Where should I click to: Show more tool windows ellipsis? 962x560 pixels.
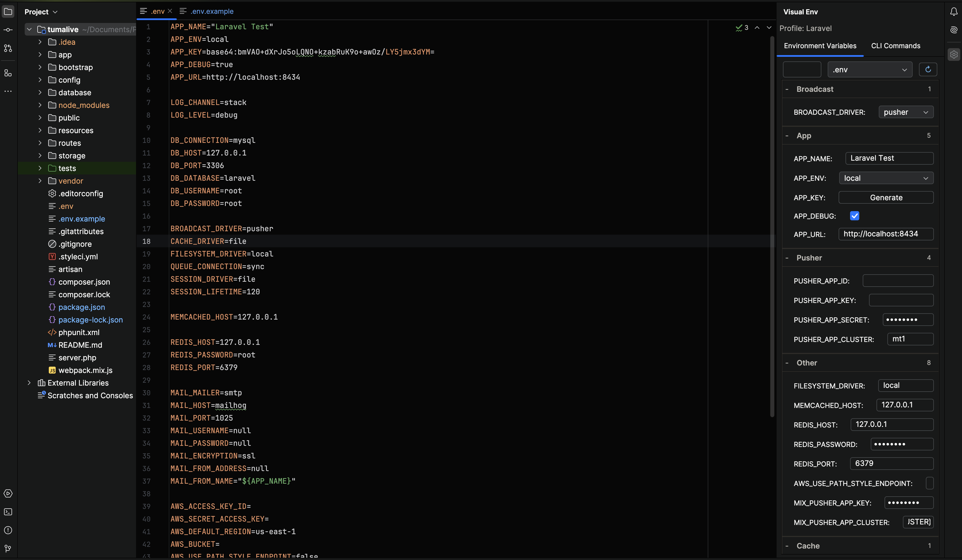point(8,91)
